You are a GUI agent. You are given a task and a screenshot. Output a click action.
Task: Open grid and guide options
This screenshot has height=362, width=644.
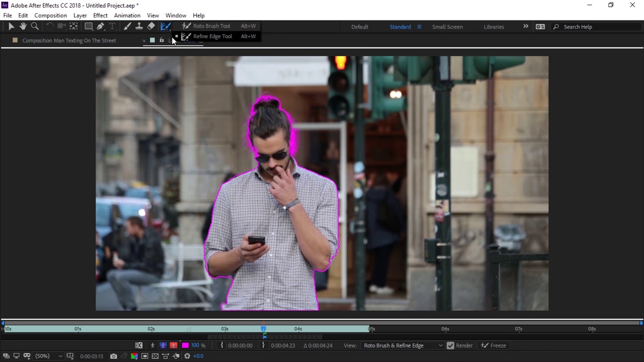70,356
